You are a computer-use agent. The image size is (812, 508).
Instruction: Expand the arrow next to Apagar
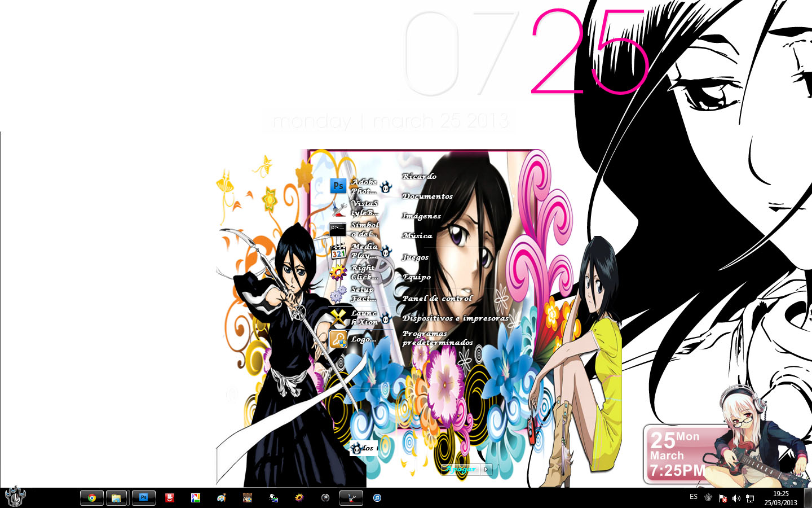pos(486,469)
